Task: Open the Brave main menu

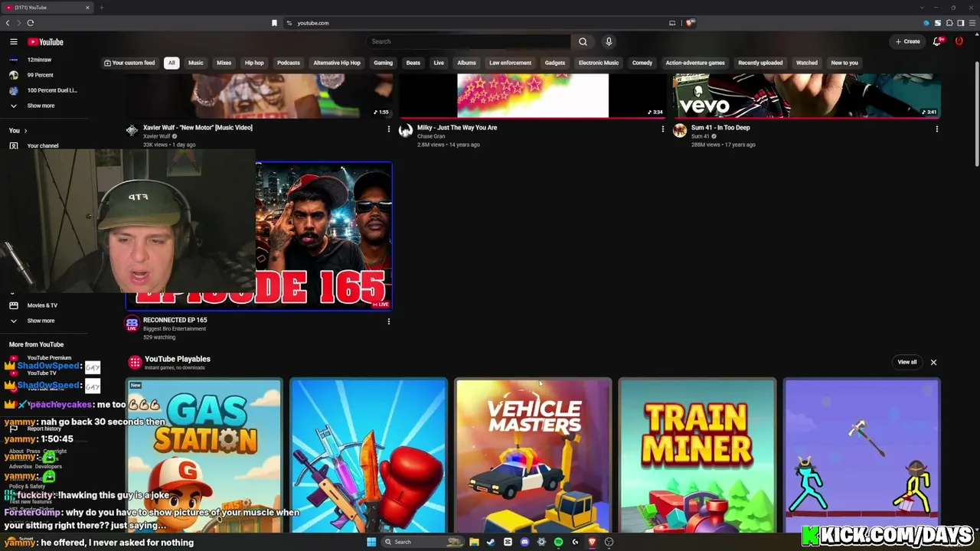Action: click(972, 23)
